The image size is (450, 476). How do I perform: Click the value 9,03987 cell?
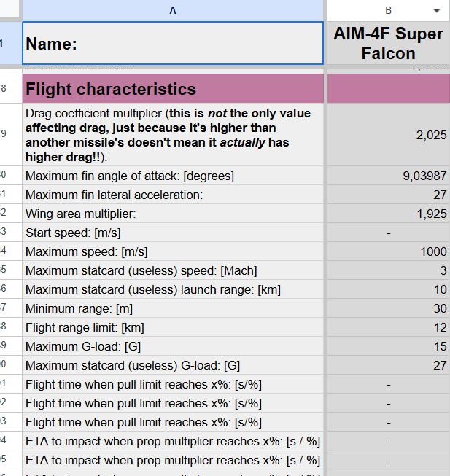tap(387, 176)
